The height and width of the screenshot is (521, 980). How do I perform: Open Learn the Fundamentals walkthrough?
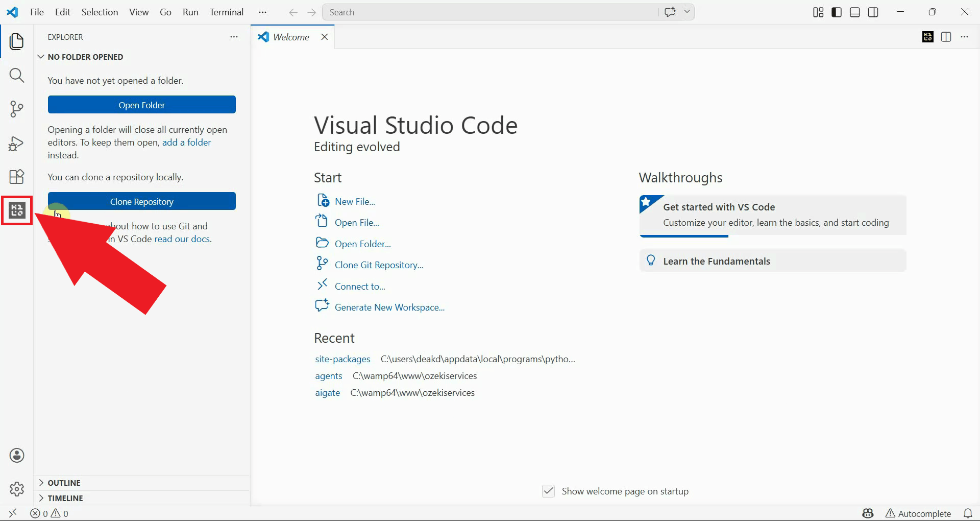(x=773, y=261)
